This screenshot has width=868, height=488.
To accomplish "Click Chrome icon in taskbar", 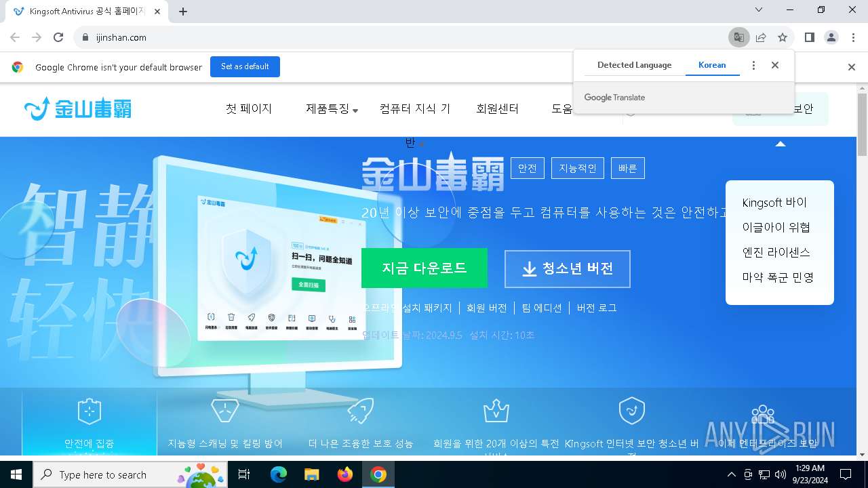I will tap(378, 474).
